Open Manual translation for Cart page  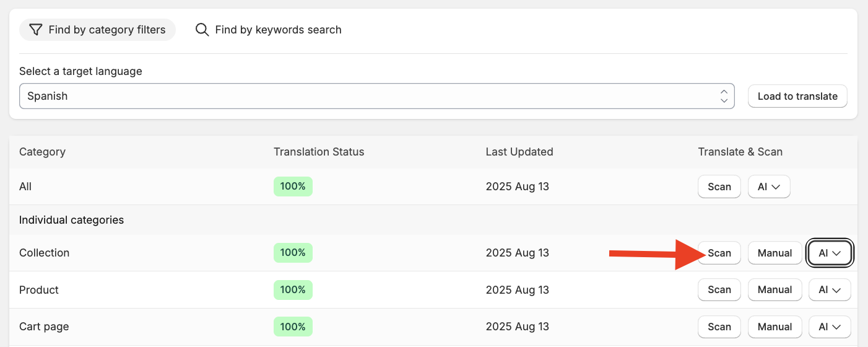pos(775,327)
